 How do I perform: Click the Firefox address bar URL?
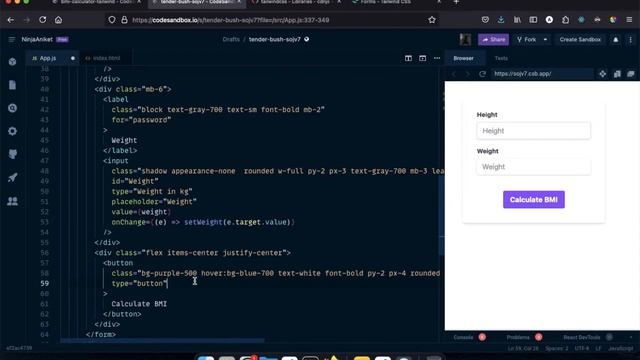[231, 20]
